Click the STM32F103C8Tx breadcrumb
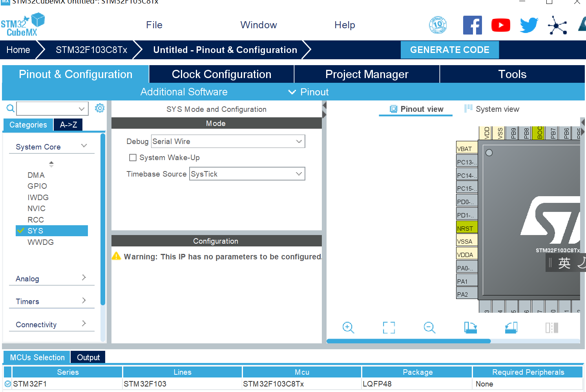This screenshot has width=586, height=392. tap(91, 50)
